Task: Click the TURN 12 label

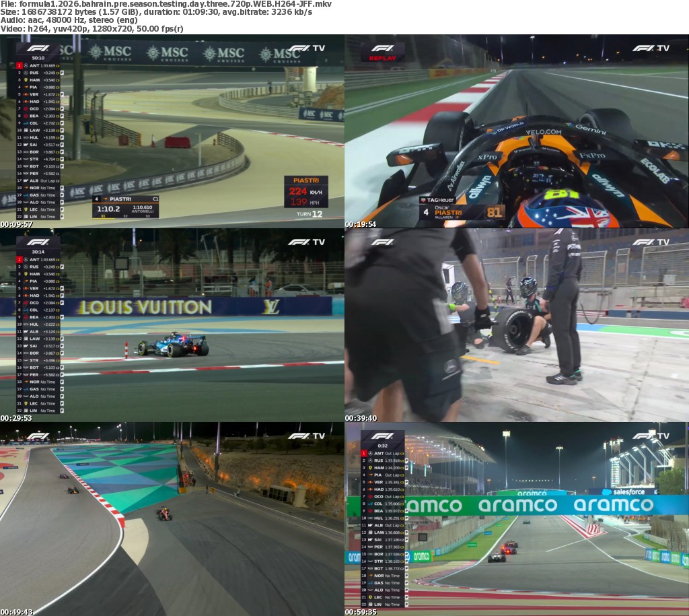Action: [x=310, y=214]
